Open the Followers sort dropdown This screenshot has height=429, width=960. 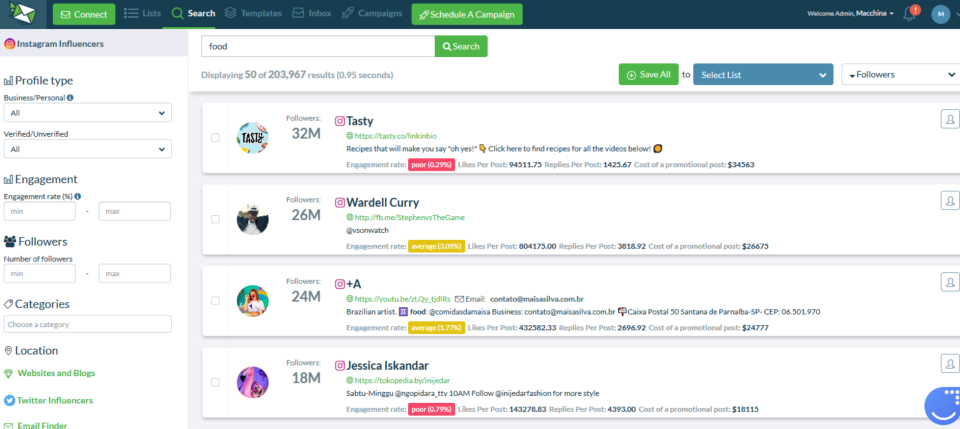pos(901,75)
